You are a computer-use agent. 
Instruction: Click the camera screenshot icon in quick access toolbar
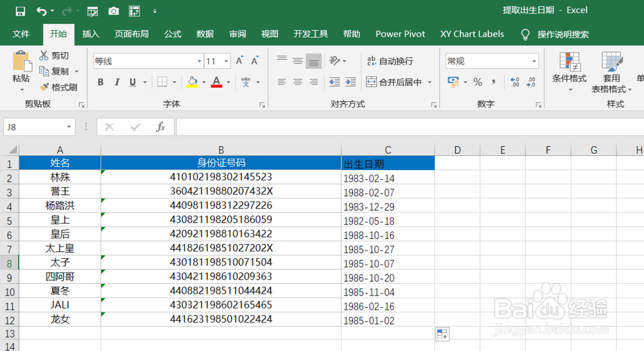(113, 11)
